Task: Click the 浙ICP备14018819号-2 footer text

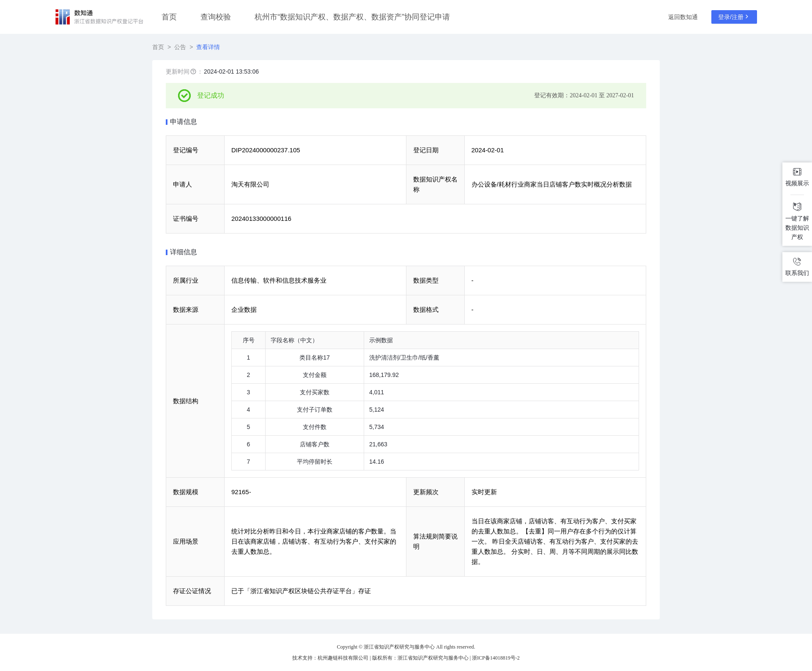Action: pos(496,658)
